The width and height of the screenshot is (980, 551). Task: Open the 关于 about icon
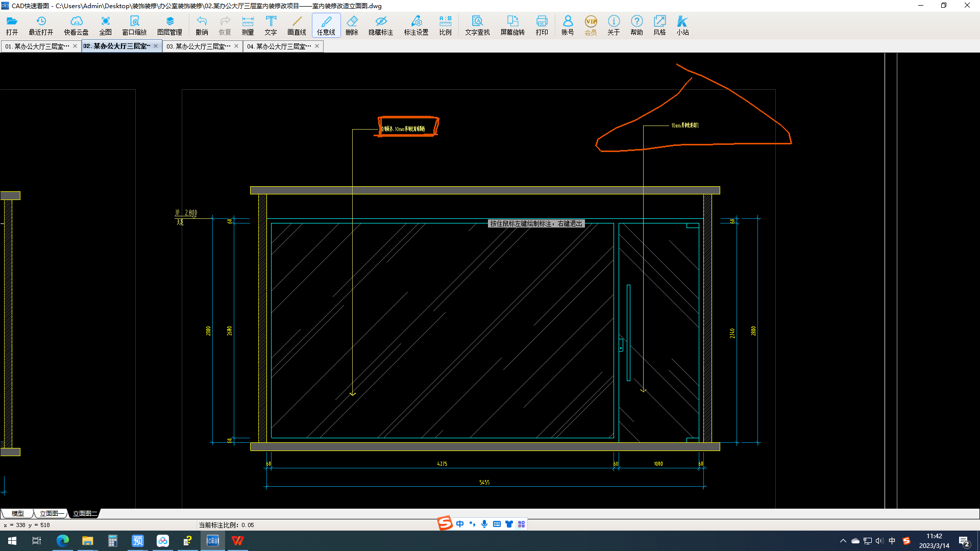[614, 26]
